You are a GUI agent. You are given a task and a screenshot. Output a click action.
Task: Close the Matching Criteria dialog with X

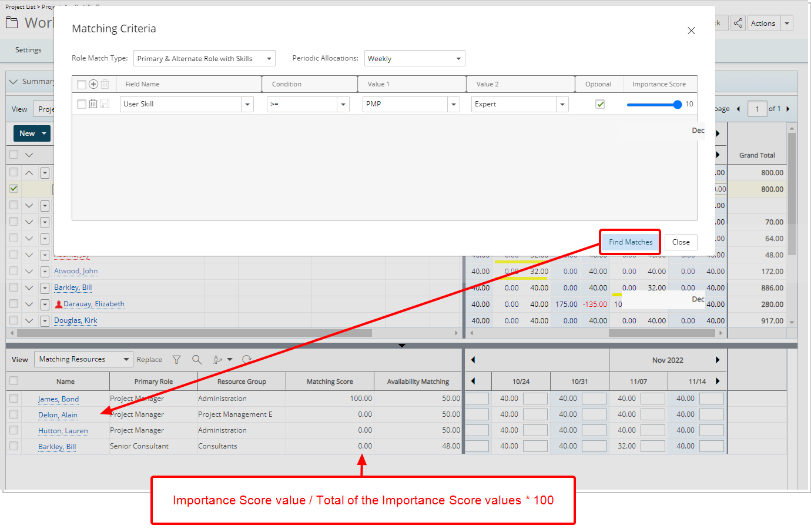point(691,31)
